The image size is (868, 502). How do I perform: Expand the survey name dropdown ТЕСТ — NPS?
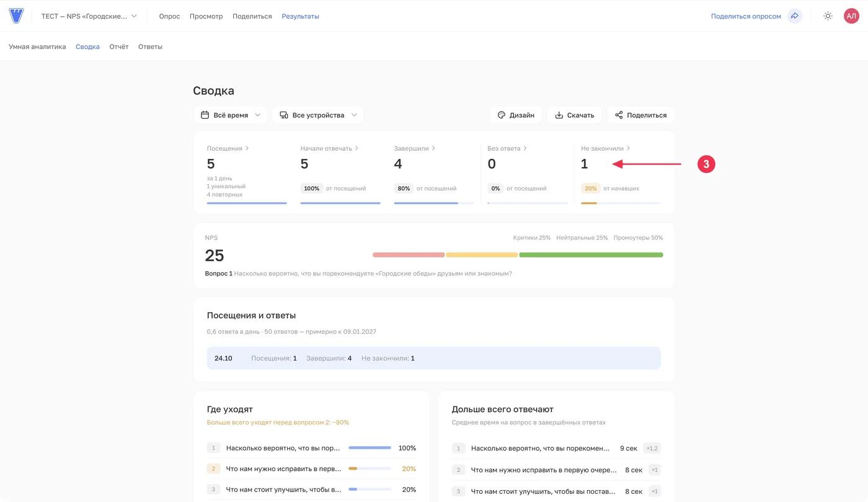[89, 16]
